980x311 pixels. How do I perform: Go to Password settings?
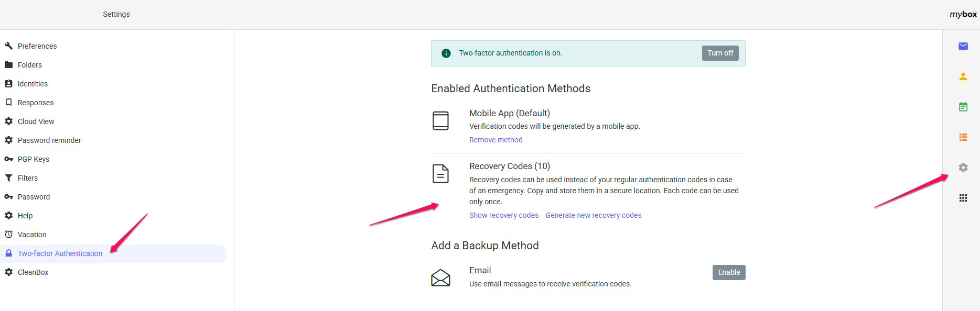click(x=113, y=197)
